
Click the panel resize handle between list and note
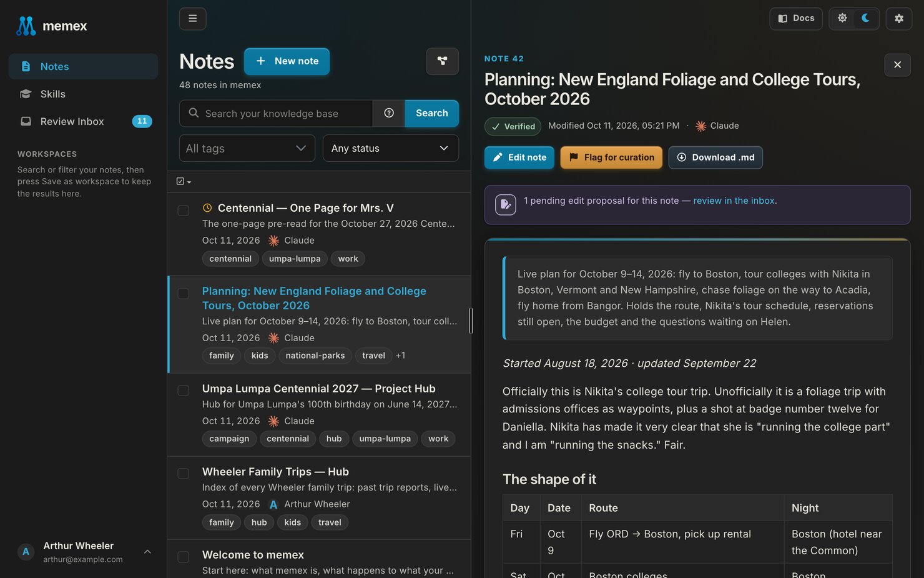(x=471, y=321)
